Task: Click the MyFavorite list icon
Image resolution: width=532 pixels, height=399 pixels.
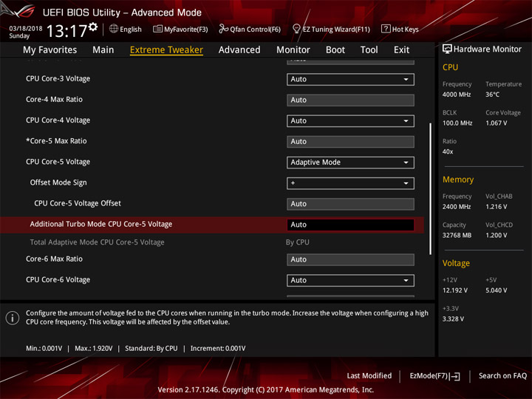Action: 157,29
